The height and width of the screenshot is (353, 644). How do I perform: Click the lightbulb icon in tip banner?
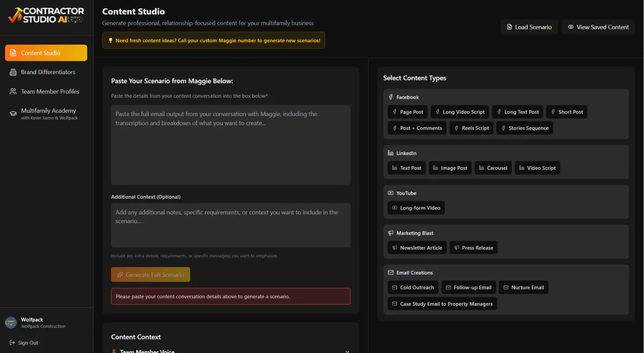(x=110, y=40)
